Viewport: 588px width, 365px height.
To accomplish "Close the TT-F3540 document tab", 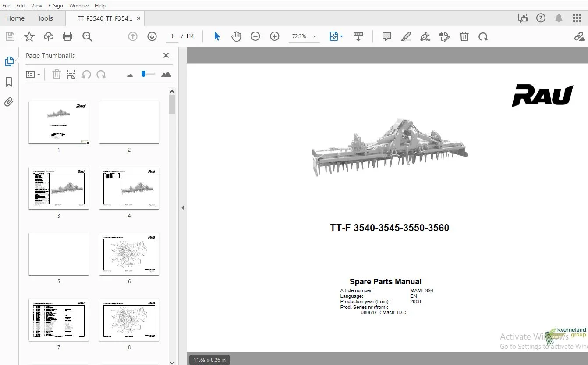I will click(x=139, y=18).
